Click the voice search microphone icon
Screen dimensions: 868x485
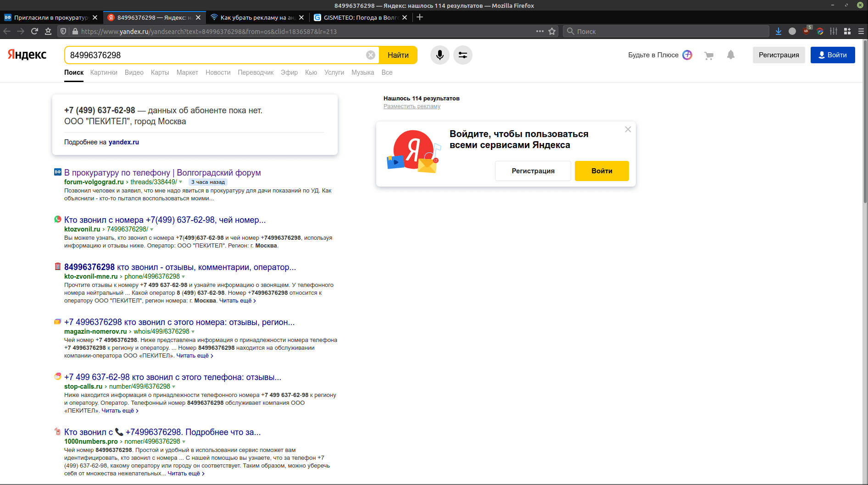(x=440, y=55)
